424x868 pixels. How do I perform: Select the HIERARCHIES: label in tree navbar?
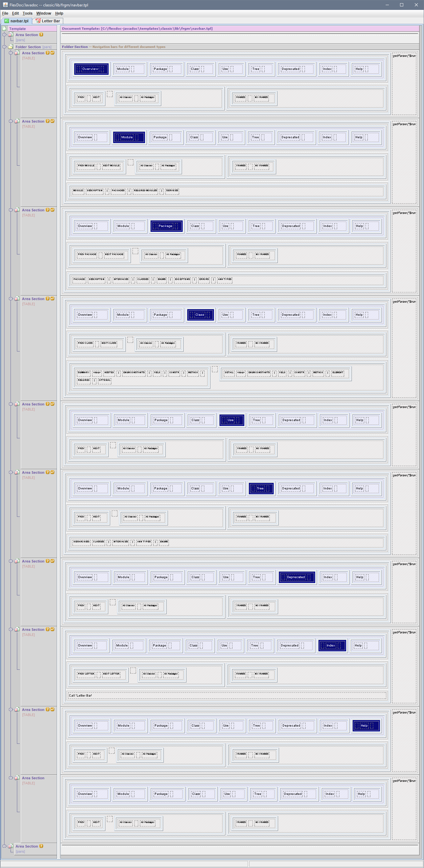(x=81, y=542)
